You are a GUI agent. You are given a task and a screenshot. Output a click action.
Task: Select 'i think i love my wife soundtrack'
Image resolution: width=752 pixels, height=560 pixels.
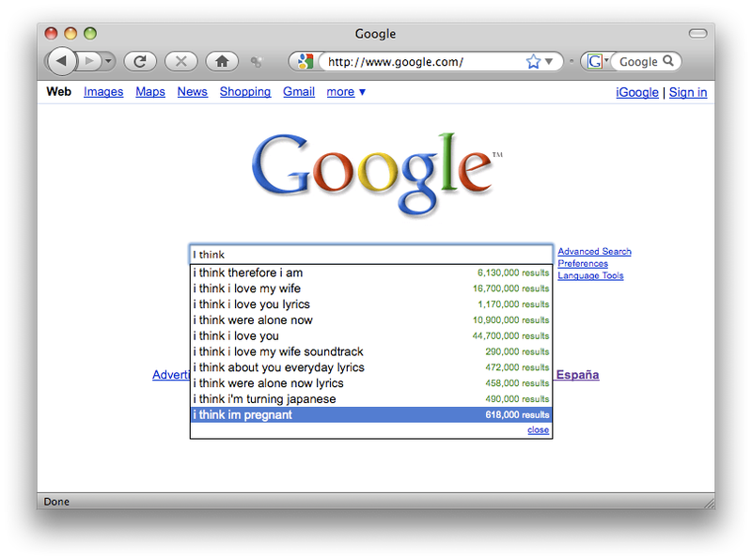(371, 351)
